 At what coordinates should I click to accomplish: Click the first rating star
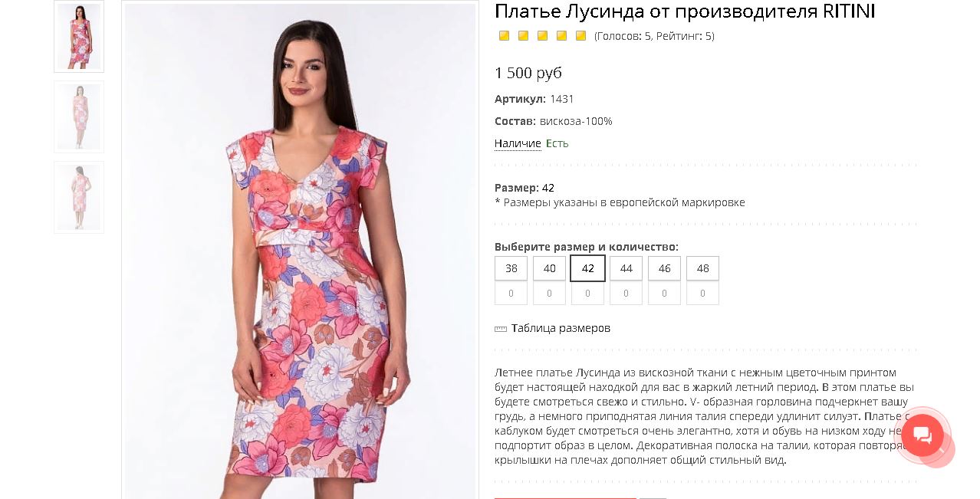[x=504, y=36]
